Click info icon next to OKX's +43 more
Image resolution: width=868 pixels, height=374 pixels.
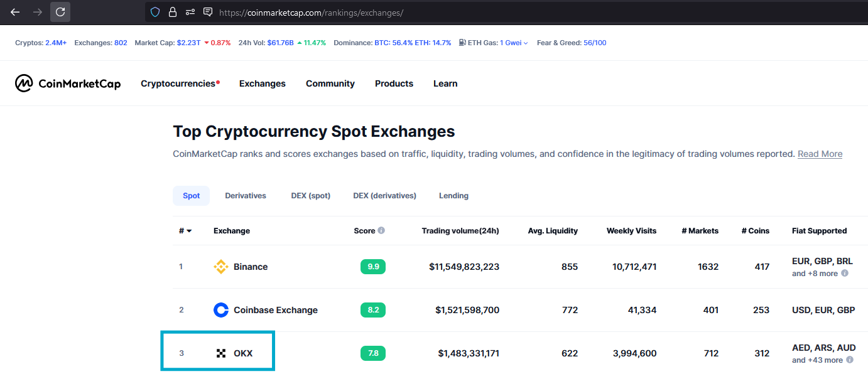pyautogui.click(x=850, y=360)
